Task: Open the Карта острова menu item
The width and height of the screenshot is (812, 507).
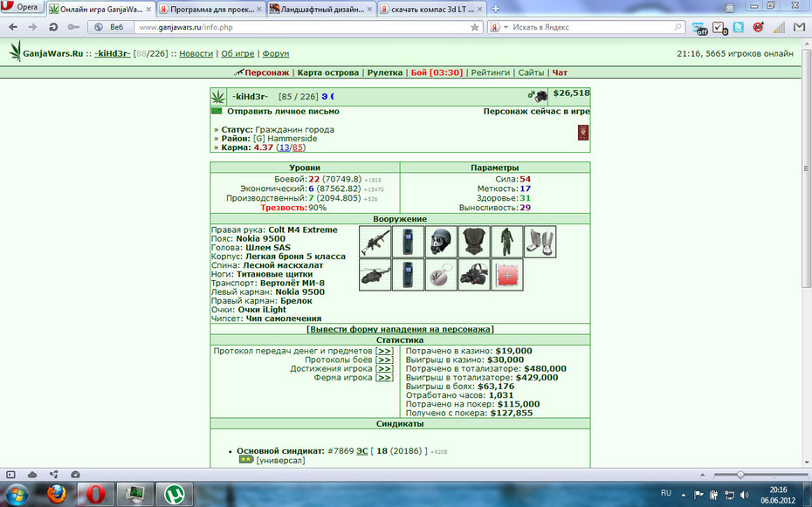Action: tap(327, 72)
